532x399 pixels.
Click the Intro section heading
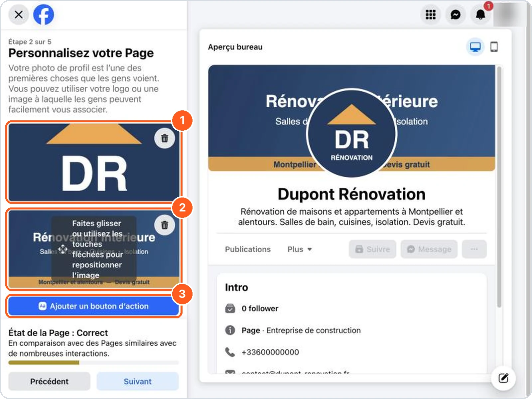tap(236, 287)
